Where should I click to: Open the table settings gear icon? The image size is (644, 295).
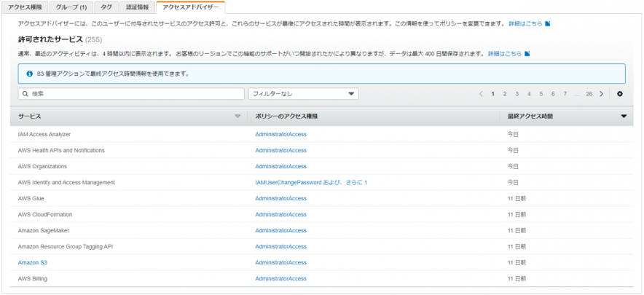(x=620, y=94)
